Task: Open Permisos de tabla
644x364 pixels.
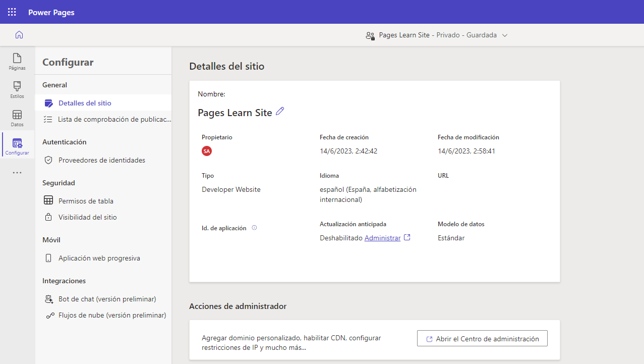Action: pos(103,201)
